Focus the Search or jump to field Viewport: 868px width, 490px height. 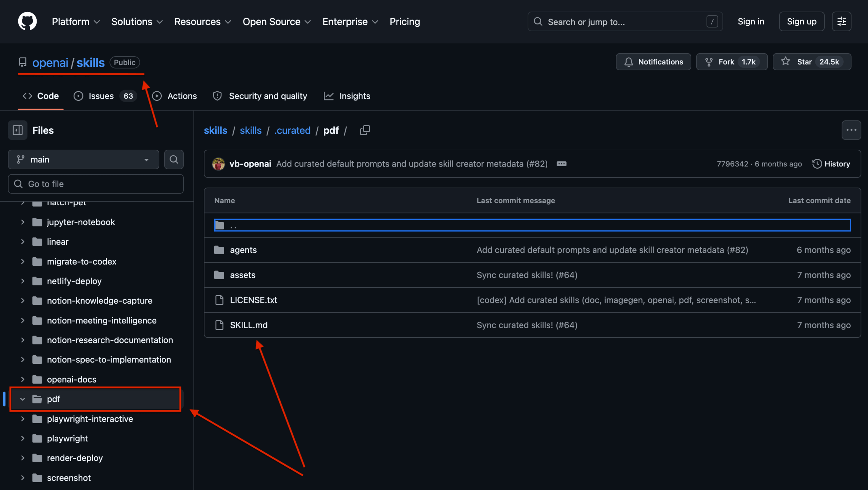pos(625,22)
